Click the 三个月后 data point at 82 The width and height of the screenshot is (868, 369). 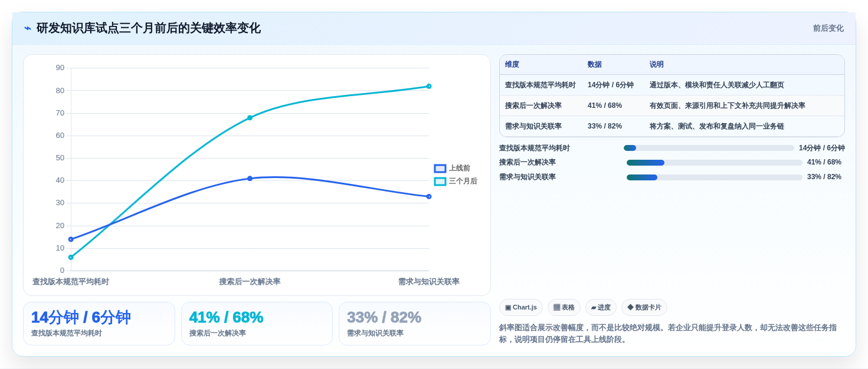[429, 86]
